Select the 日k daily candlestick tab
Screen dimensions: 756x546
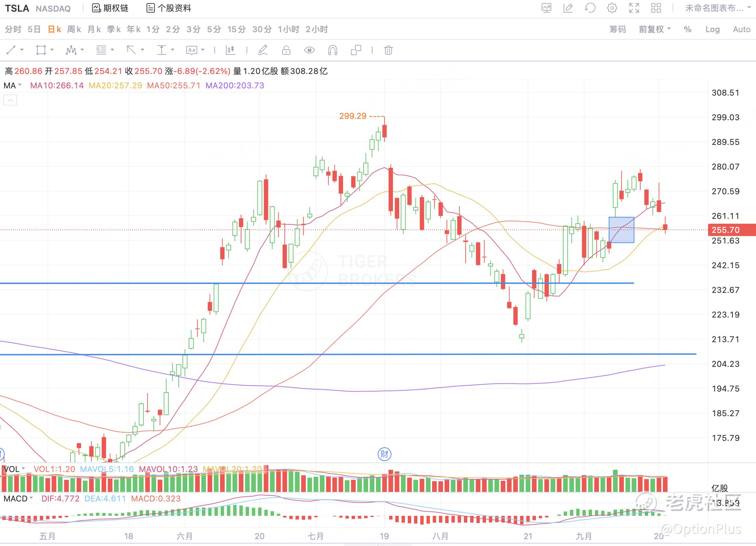54,29
